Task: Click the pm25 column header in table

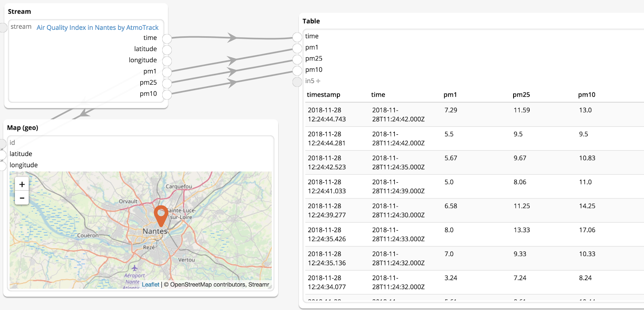Action: (x=521, y=95)
